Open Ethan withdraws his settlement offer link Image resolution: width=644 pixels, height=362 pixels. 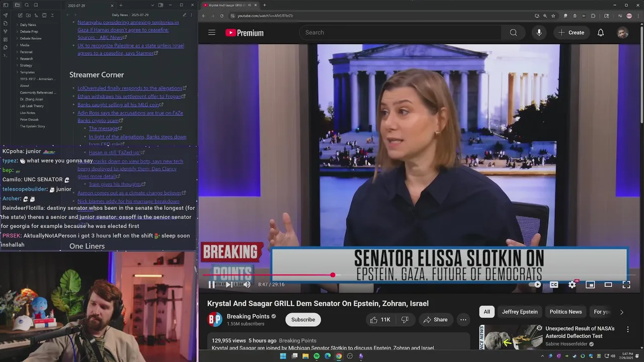click(129, 96)
